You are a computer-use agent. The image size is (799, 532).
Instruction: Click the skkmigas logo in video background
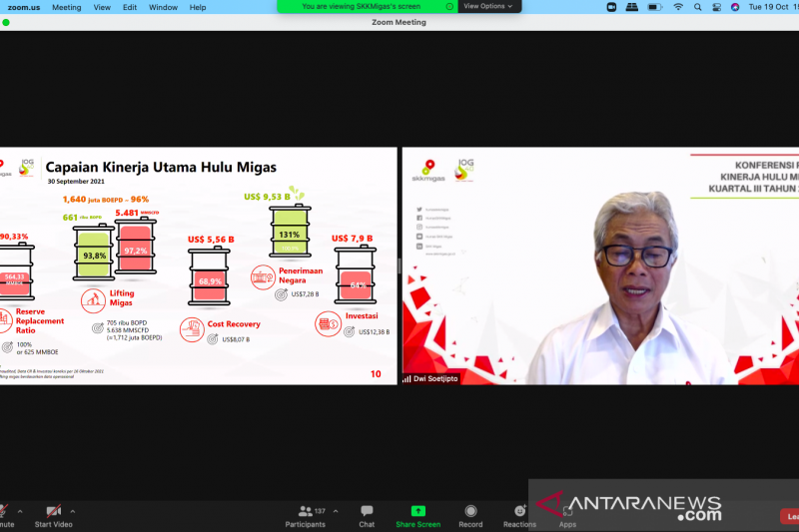point(428,171)
